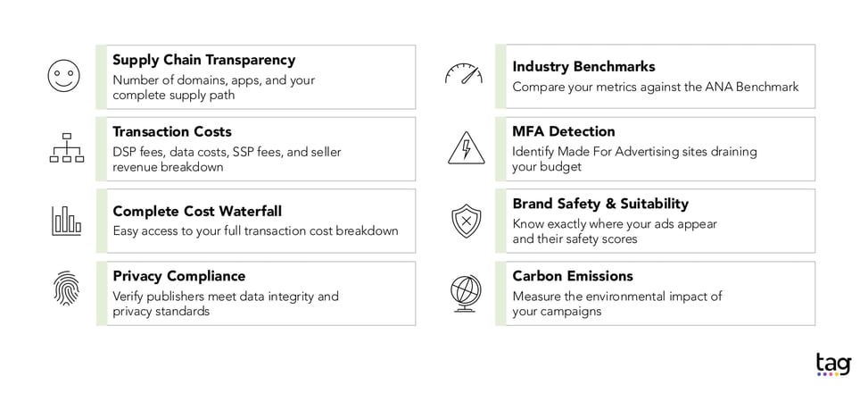
Task: Select the Transaction Costs heading
Action: pyautogui.click(x=171, y=131)
